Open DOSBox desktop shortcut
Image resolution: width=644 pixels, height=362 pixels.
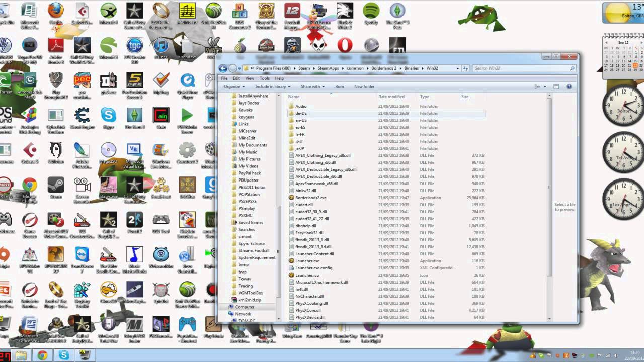[187, 189]
